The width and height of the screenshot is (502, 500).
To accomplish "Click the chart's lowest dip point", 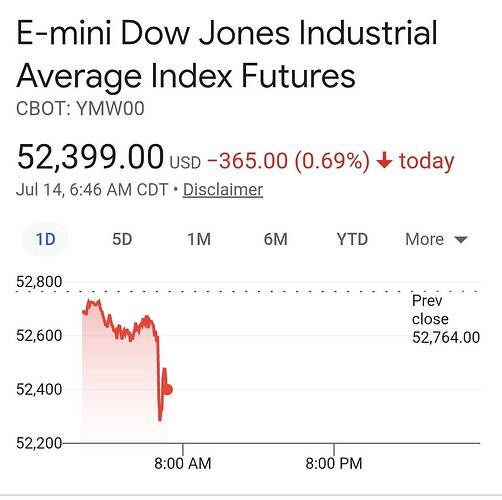I will click(160, 420).
